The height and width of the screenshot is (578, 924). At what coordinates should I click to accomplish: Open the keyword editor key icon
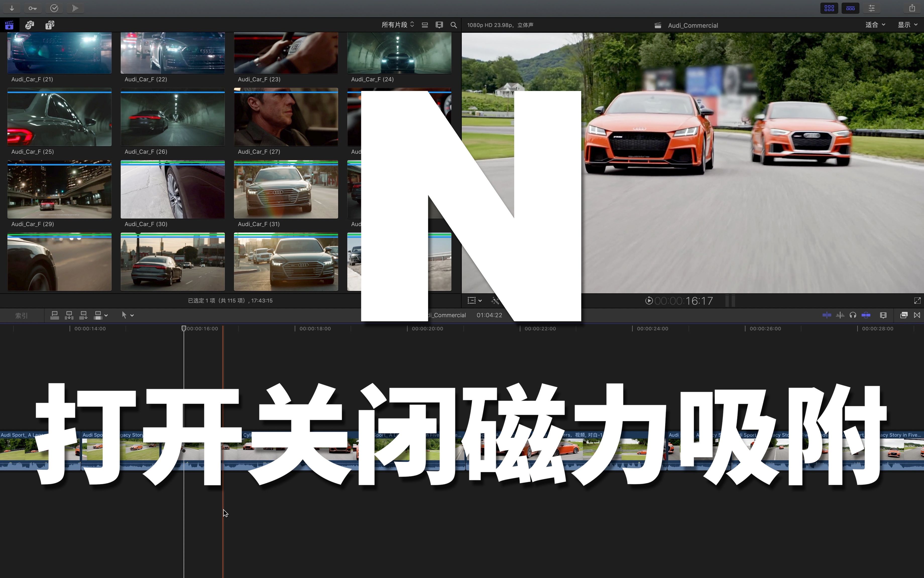(x=33, y=8)
